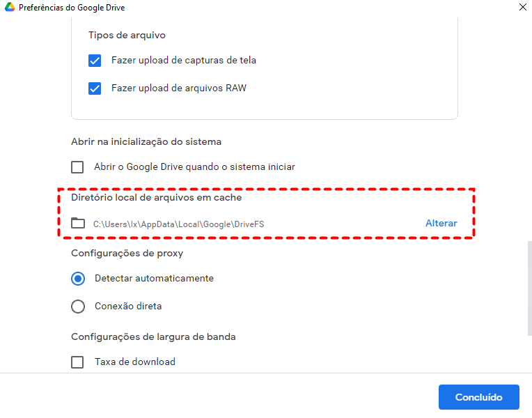
Task: Close the Google Drive preferences window
Action: coord(523,8)
